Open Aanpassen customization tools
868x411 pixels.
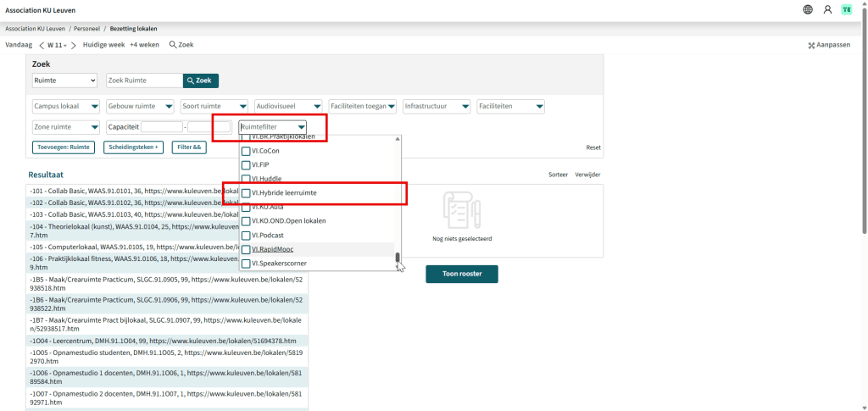coord(829,45)
